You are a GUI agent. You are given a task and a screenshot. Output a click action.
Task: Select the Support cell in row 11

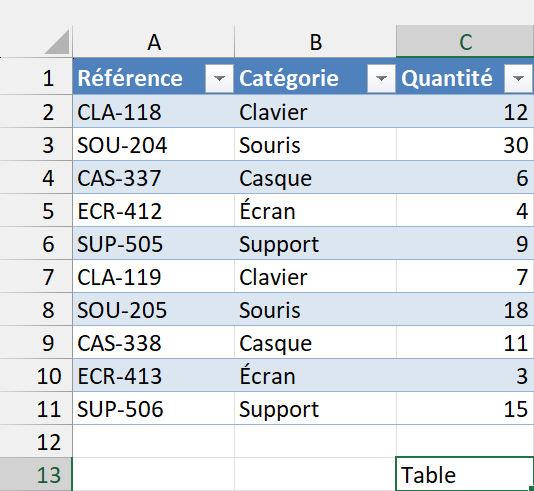[315, 409]
